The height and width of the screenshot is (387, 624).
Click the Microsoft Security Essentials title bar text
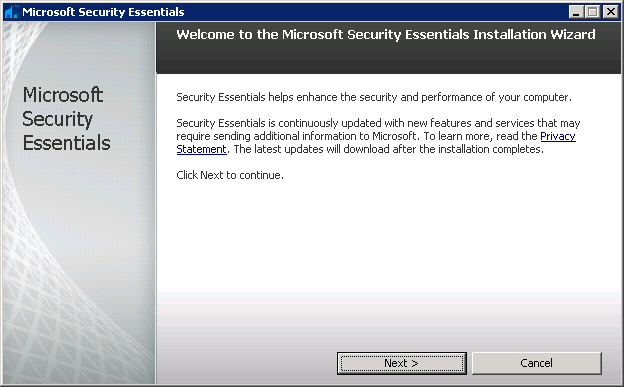tap(103, 12)
